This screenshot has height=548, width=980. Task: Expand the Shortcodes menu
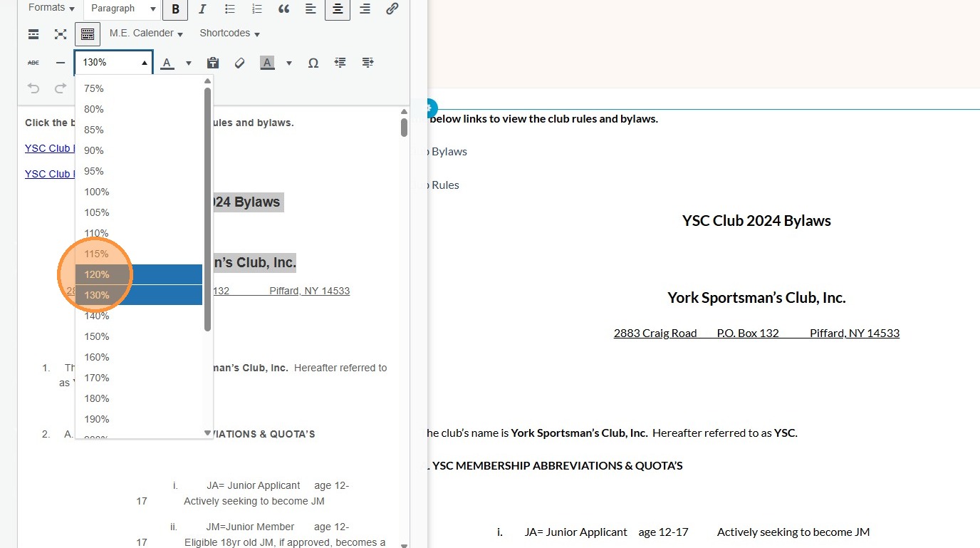tap(229, 33)
